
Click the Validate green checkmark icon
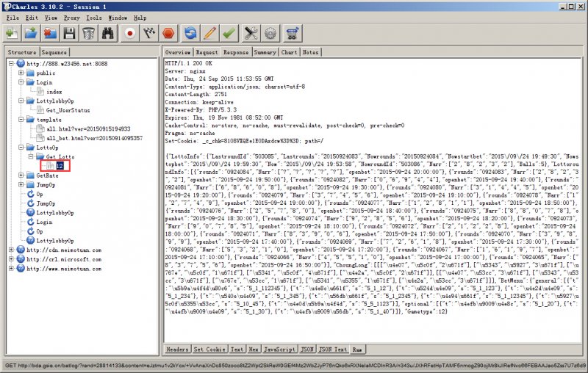229,33
